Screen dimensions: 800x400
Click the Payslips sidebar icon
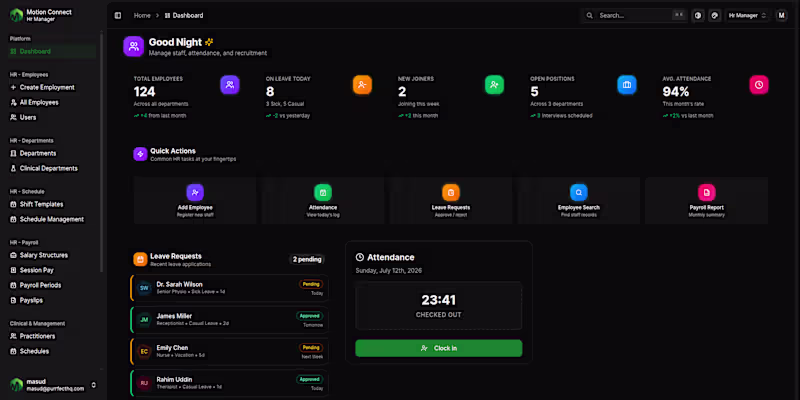[x=13, y=301]
